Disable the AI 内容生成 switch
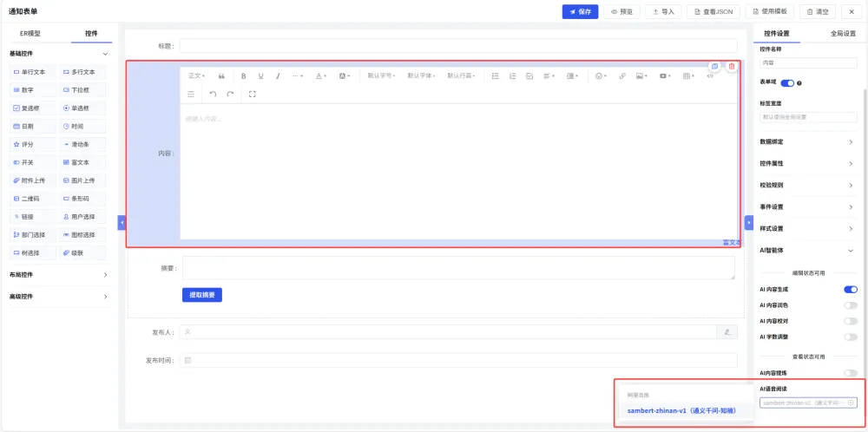Viewport: 868px width, 432px height. 851,289
